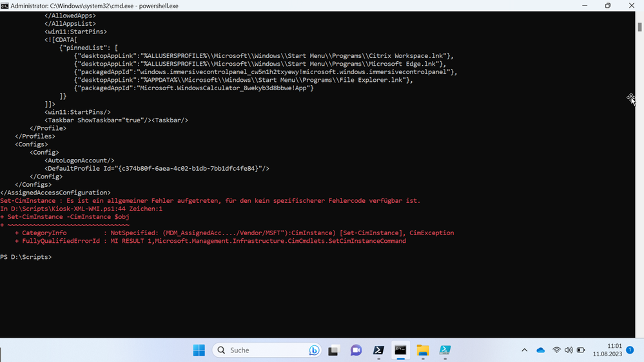Click the '<win11:StartPins>' opening tag line
Image resolution: width=644 pixels, height=362 pixels.
[x=75, y=32]
